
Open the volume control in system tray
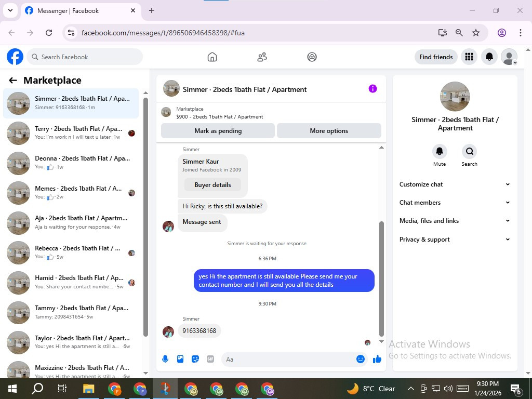click(448, 389)
